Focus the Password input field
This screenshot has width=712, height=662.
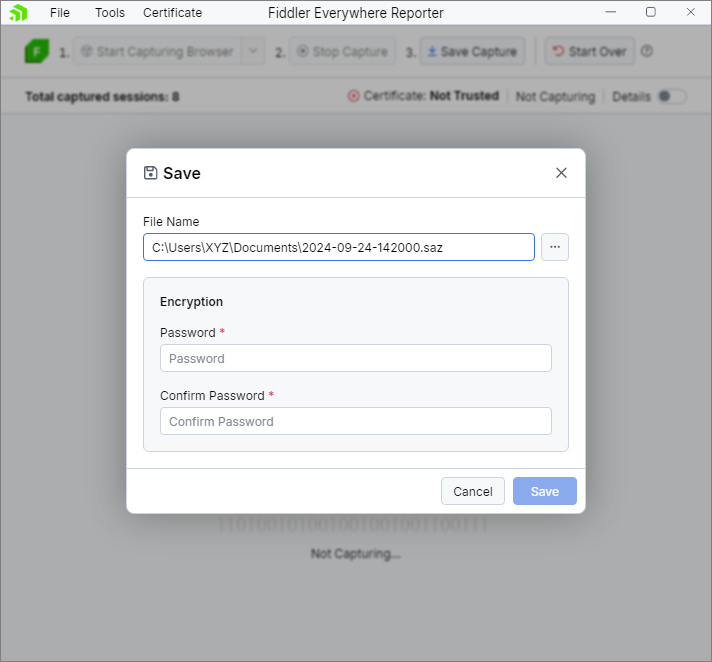(356, 358)
